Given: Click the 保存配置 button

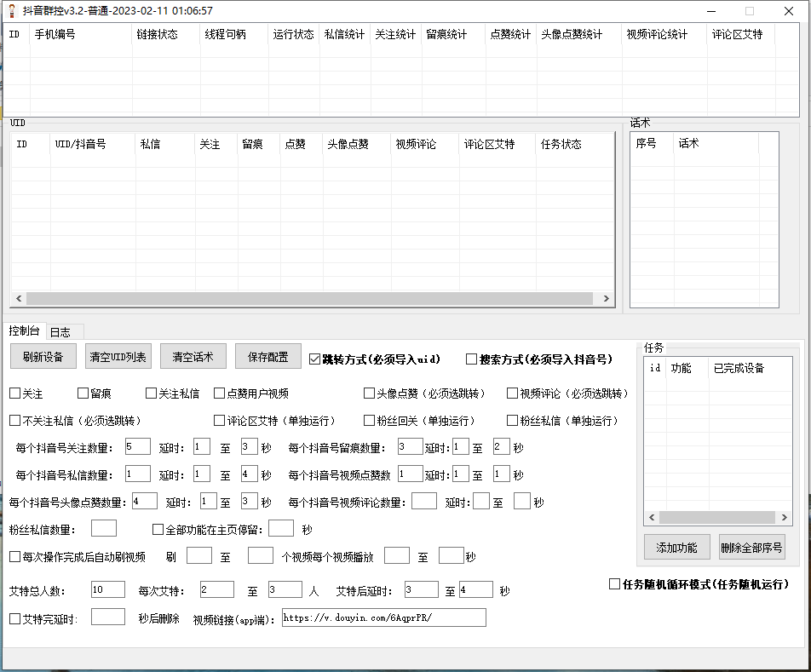Looking at the screenshot, I should pos(267,357).
